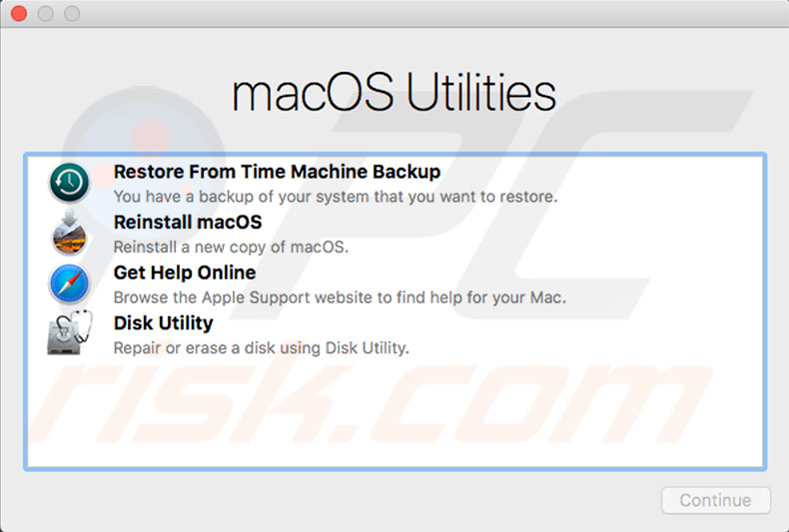Pick the Disk Utility option title
The width and height of the screenshot is (789, 532).
[x=163, y=323]
